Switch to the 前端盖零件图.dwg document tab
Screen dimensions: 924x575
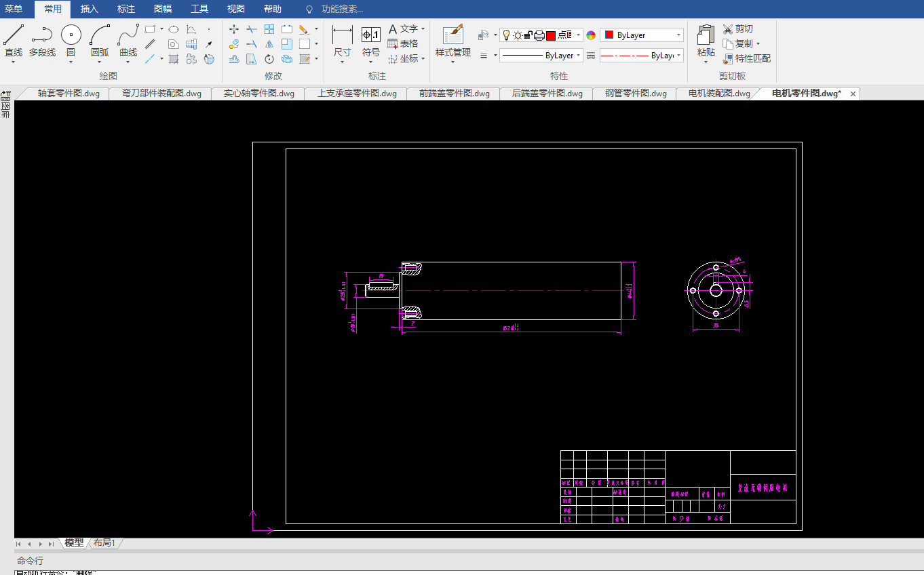[x=454, y=94]
